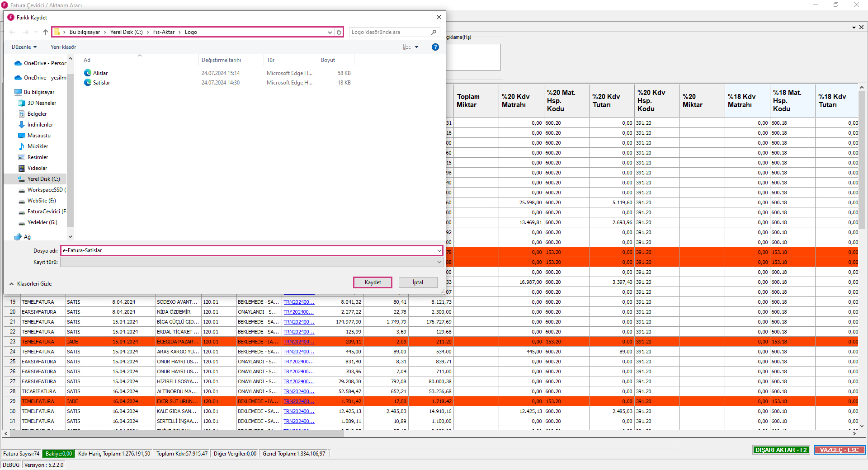This screenshot has height=470, width=868.
Task: Collapse folders with Klasörleri Gizle
Action: (31, 284)
